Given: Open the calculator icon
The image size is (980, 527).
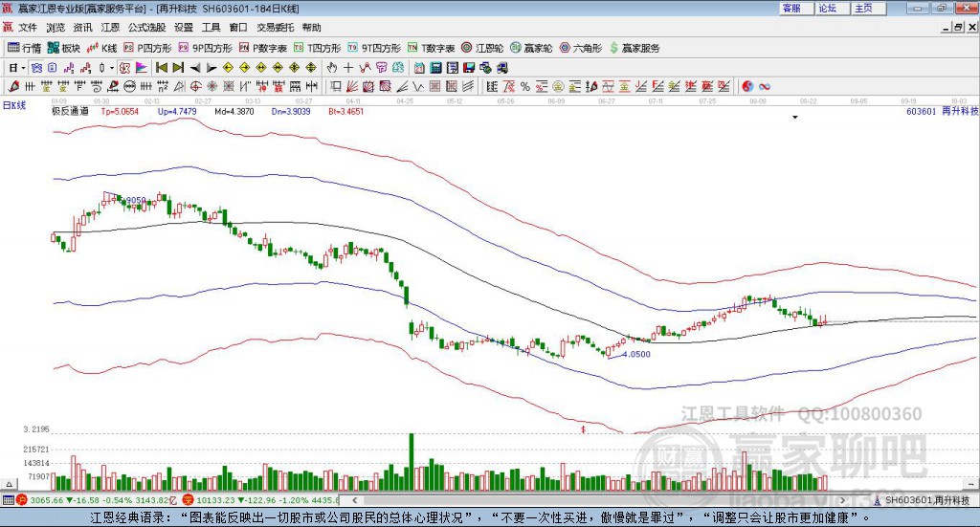Looking at the screenshot, I should 436,68.
